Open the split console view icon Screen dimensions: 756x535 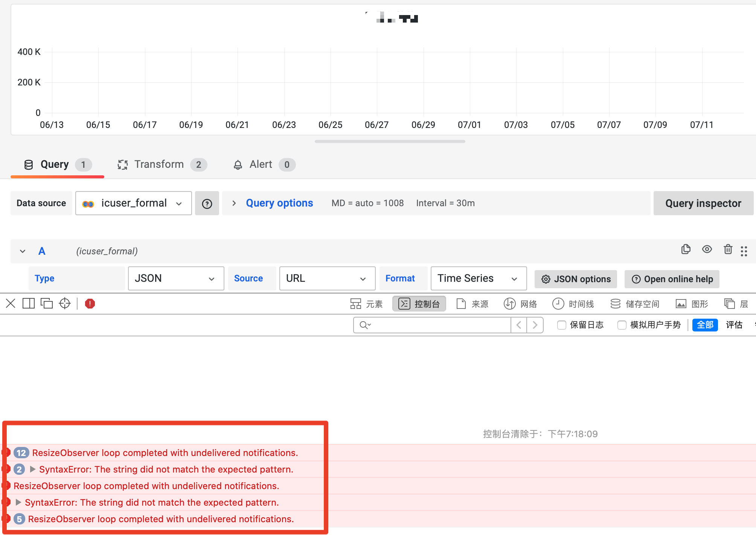(x=28, y=303)
